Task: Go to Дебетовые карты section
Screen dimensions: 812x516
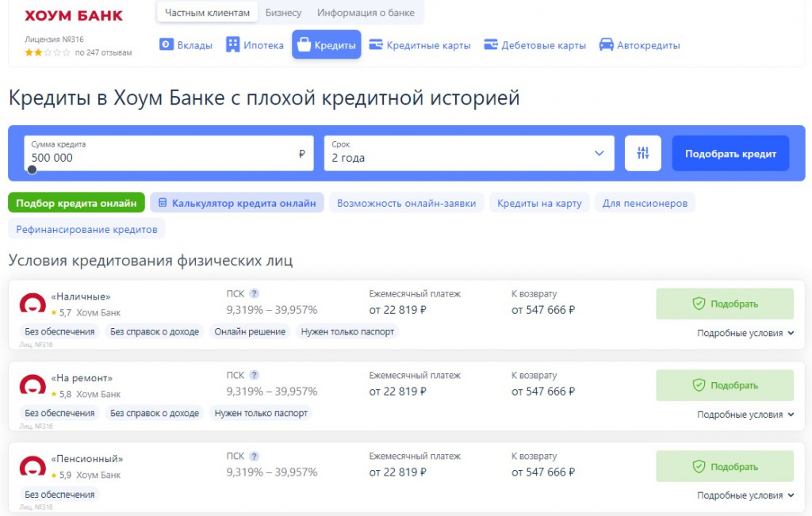Action: [x=535, y=45]
